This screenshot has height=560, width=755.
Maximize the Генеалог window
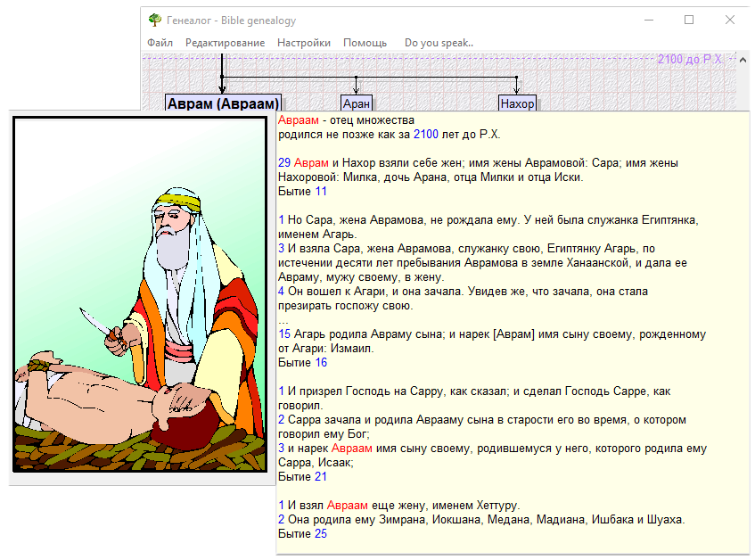pos(689,20)
